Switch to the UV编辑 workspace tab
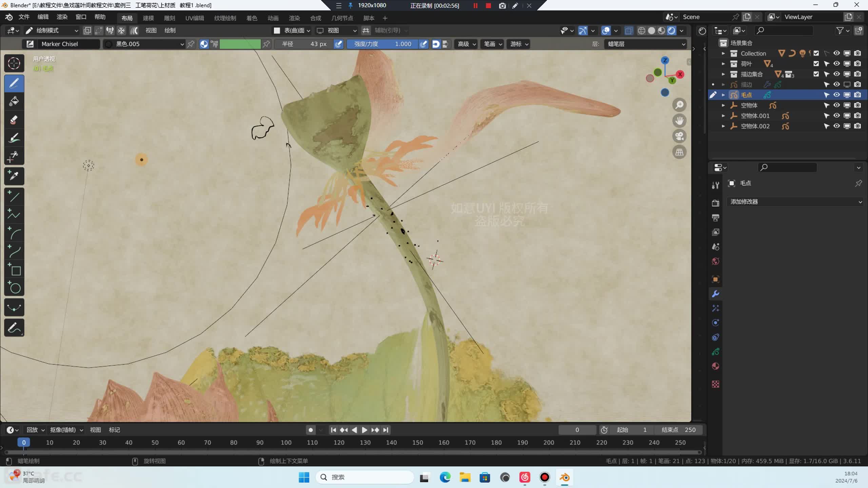Image resolution: width=868 pixels, height=488 pixels. click(x=195, y=18)
